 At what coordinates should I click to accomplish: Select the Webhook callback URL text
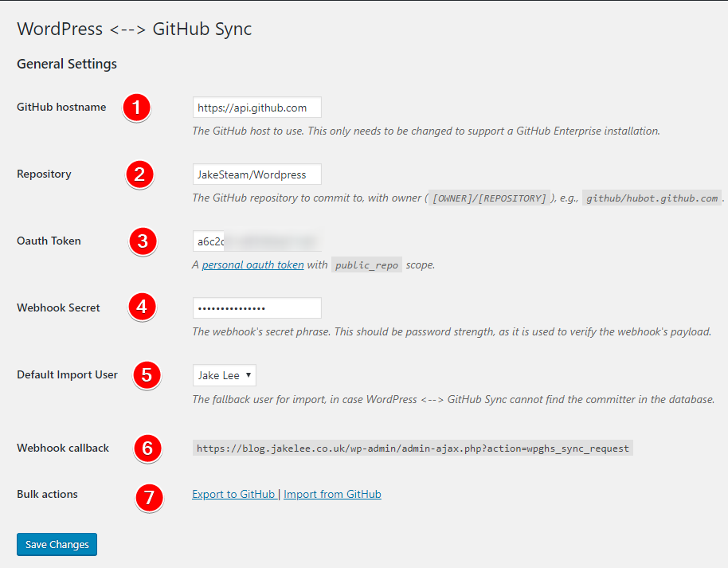point(413,449)
